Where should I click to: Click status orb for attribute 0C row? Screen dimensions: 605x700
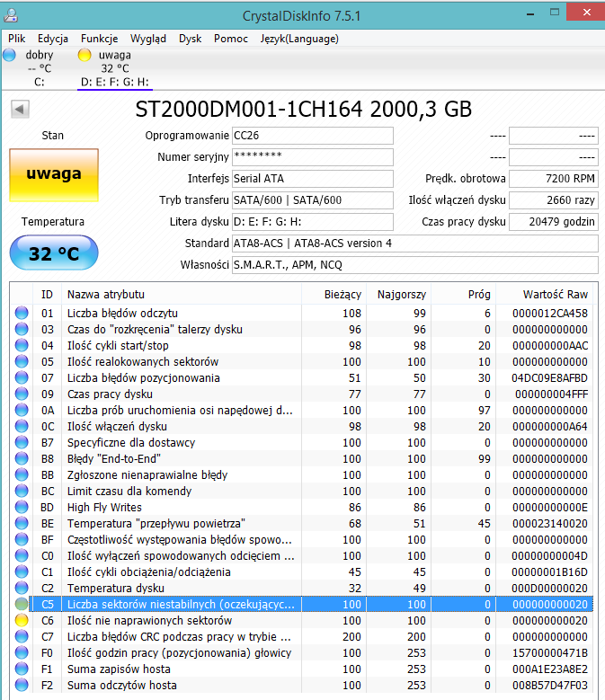point(22,426)
